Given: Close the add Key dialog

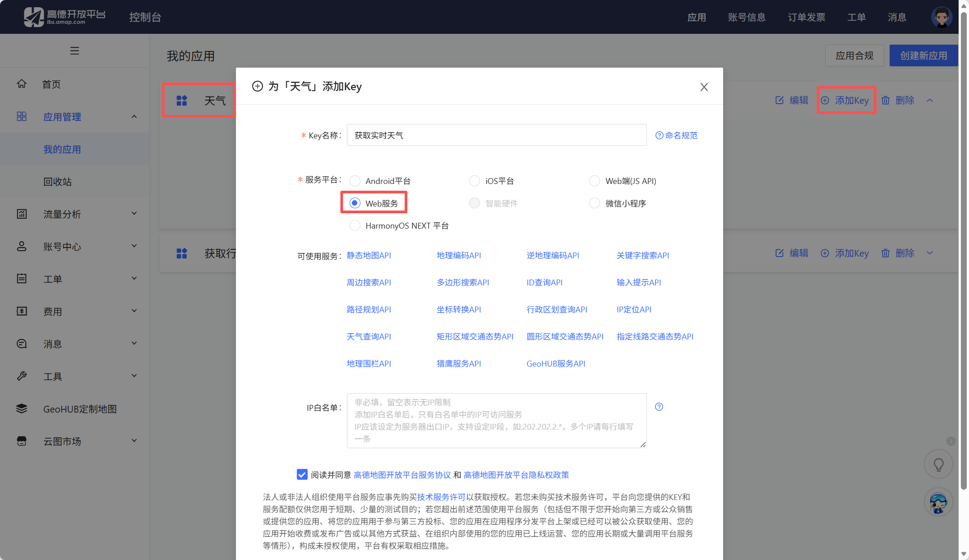Looking at the screenshot, I should point(704,87).
